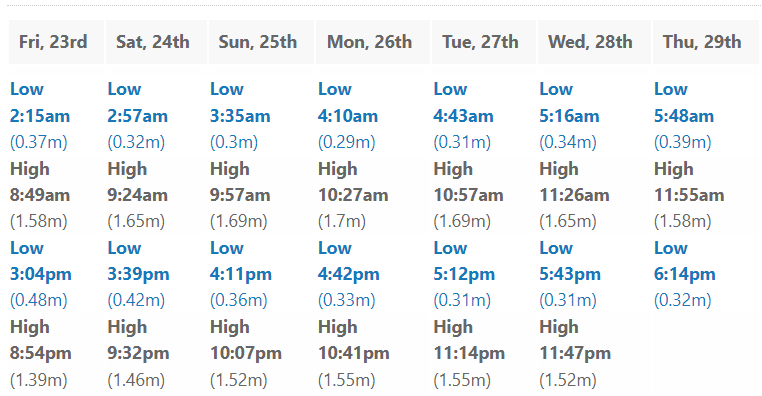
Task: Click the (0.48m) low tide height
Action: (39, 300)
